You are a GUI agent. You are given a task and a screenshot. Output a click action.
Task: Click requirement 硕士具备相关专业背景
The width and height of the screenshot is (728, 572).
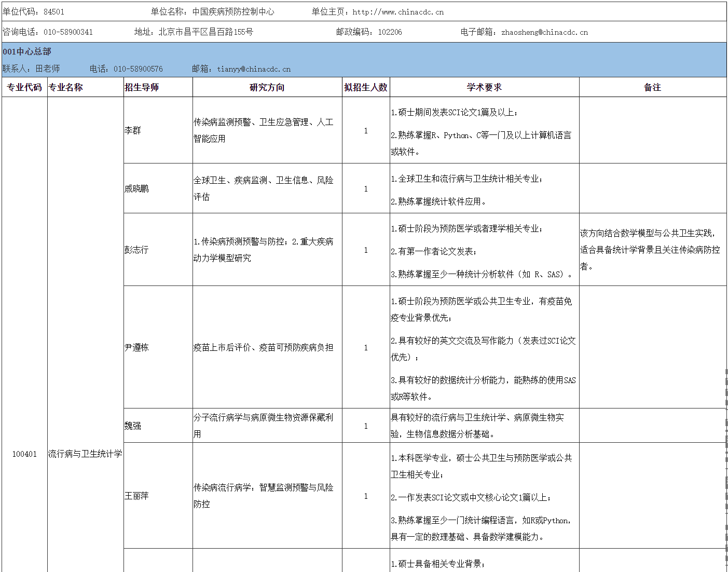coord(438,564)
